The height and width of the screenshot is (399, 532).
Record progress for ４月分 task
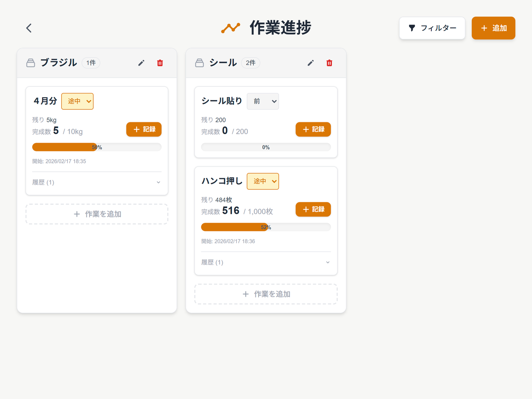coord(144,129)
